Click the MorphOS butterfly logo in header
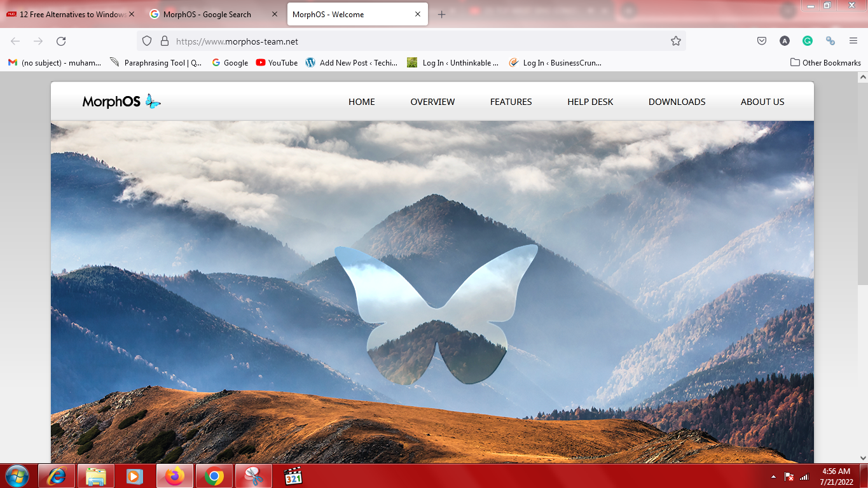 point(121,101)
